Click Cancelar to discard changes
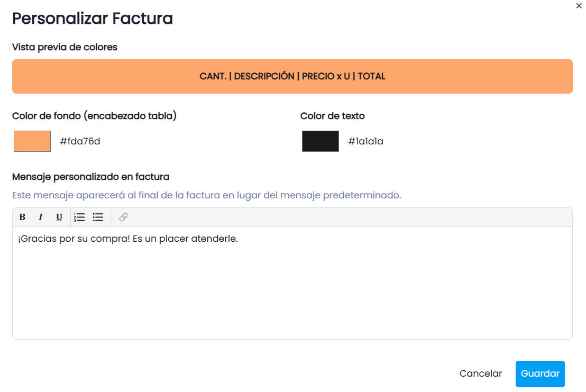The height and width of the screenshot is (392, 586). click(481, 373)
